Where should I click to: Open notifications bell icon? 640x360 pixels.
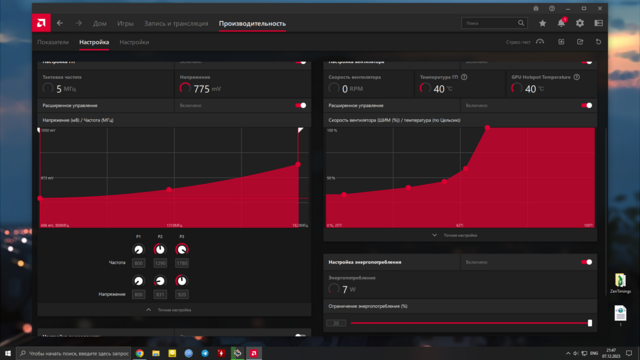tap(562, 23)
